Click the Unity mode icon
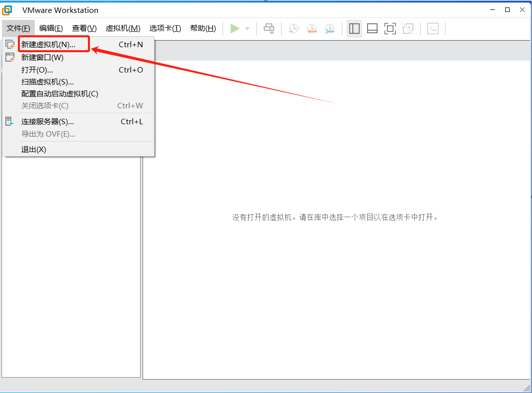The image size is (532, 393). click(x=408, y=28)
